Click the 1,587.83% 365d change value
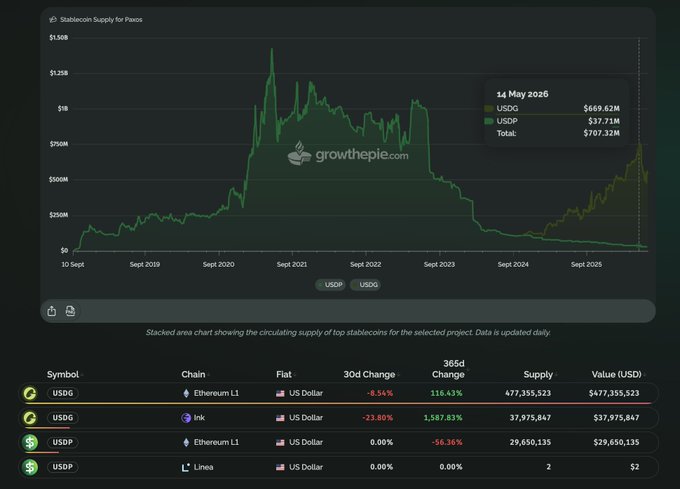This screenshot has height=489, width=680. click(443, 418)
